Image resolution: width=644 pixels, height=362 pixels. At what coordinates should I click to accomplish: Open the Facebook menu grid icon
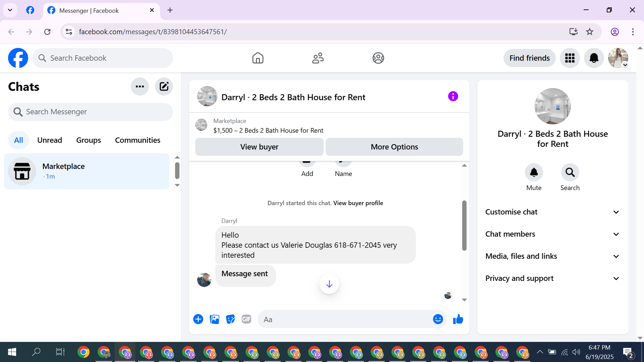pos(570,58)
